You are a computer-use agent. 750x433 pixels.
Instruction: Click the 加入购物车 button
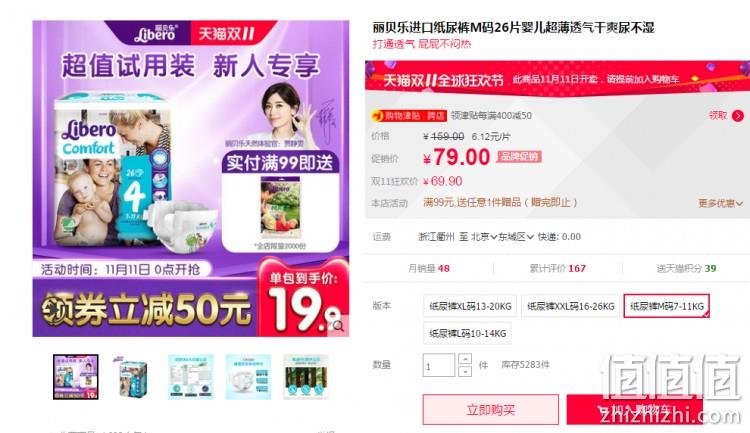point(634,410)
